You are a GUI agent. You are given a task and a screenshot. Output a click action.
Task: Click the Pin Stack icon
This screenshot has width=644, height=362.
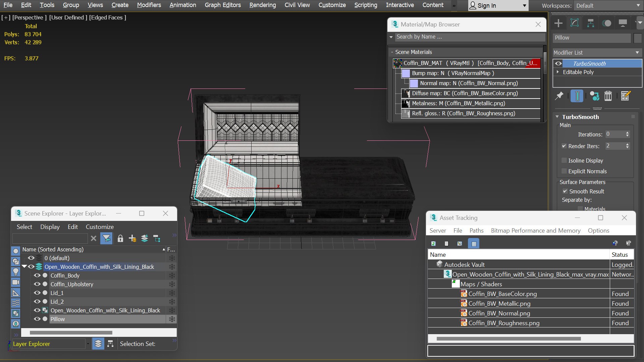(x=559, y=96)
